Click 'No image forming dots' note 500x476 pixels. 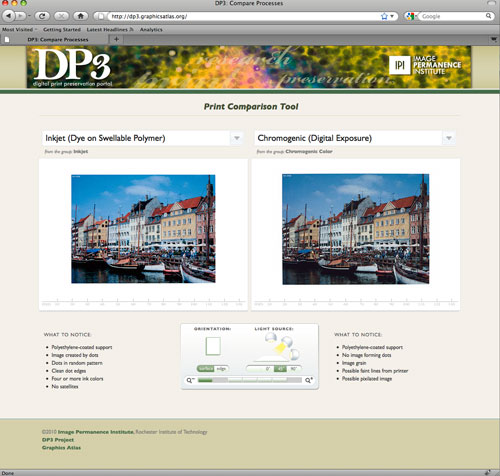click(367, 355)
